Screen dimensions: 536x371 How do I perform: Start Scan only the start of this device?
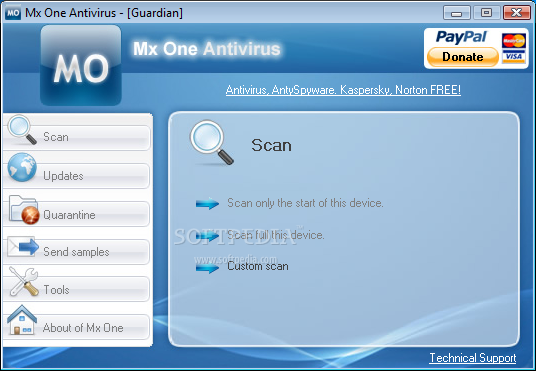(x=305, y=203)
